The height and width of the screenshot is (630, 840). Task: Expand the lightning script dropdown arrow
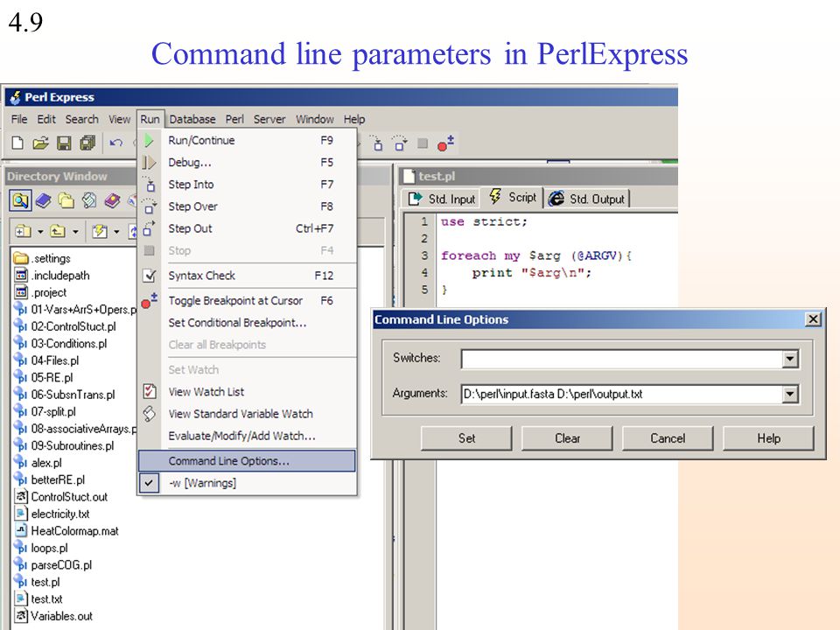click(x=116, y=232)
